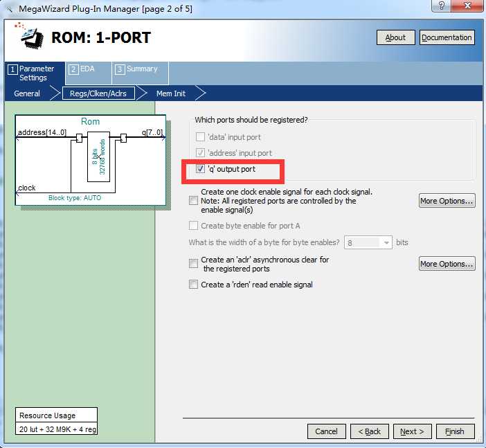
Task: Click the About button
Action: coord(395,37)
